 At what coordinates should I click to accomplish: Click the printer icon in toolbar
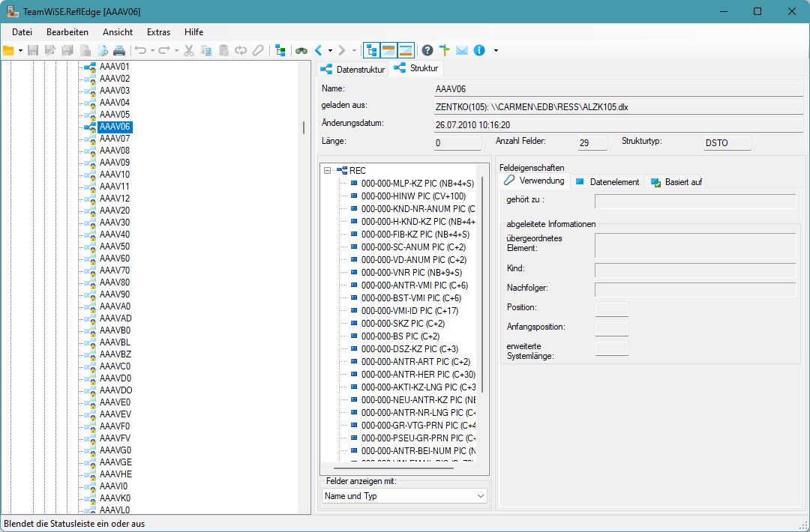[119, 50]
